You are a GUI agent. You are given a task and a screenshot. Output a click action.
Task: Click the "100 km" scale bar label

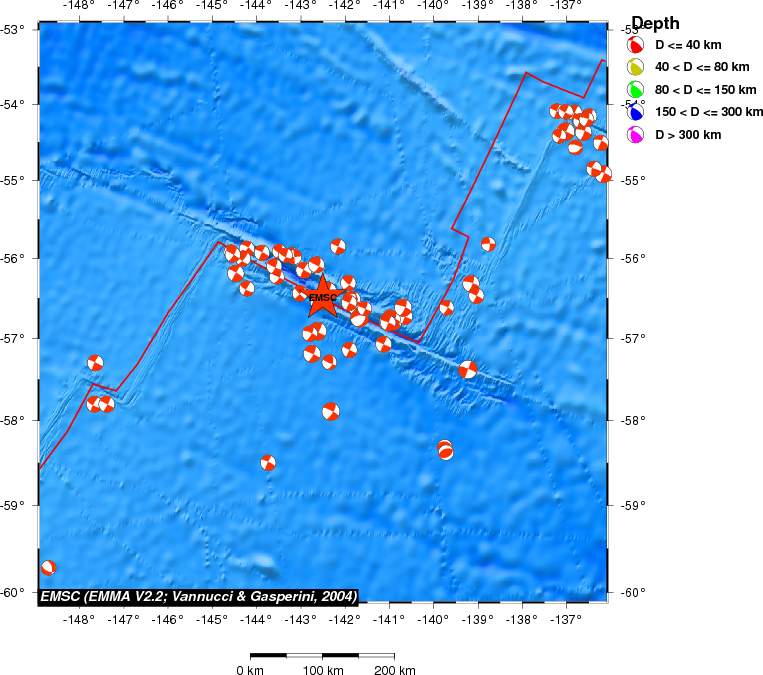pos(323,670)
